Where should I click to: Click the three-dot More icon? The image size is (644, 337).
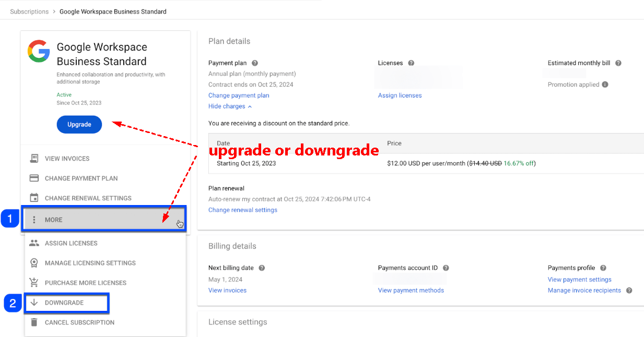[34, 220]
